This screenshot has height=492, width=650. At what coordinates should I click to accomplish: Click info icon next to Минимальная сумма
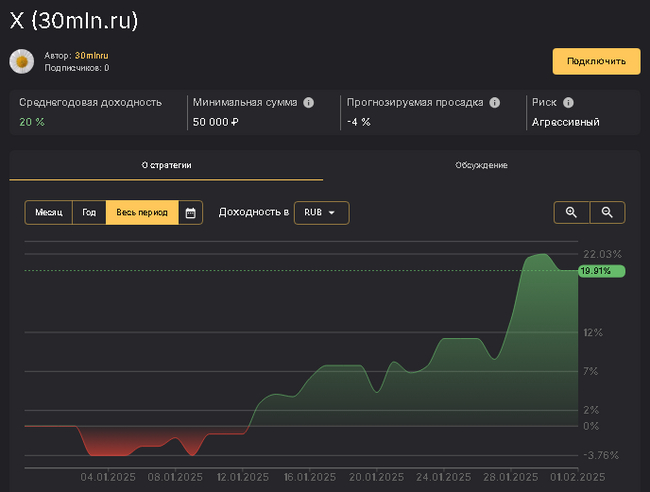pyautogui.click(x=308, y=102)
